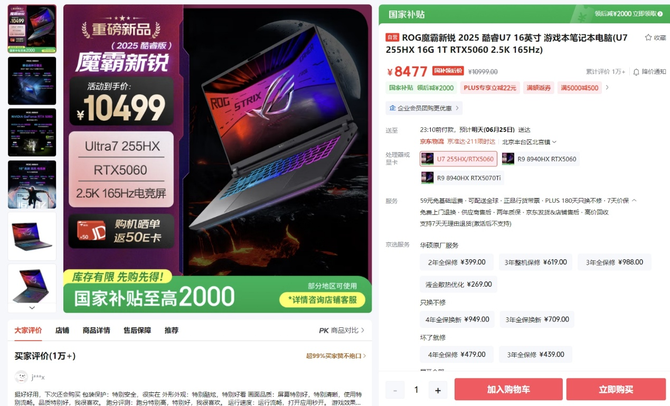Select the U7 255HX/RTX5060 configuration
Screen dimensions: 670x406
[x=458, y=159]
